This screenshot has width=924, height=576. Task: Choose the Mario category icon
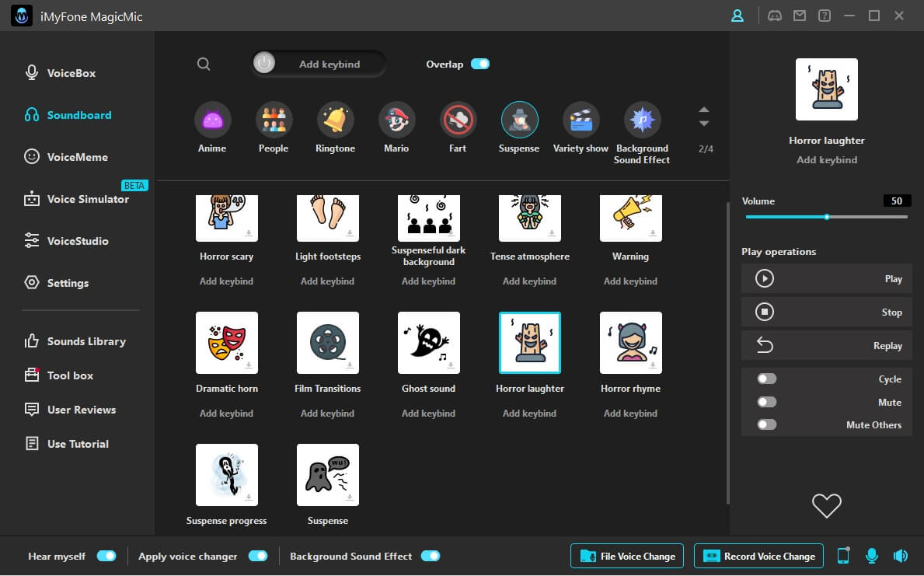click(x=396, y=120)
